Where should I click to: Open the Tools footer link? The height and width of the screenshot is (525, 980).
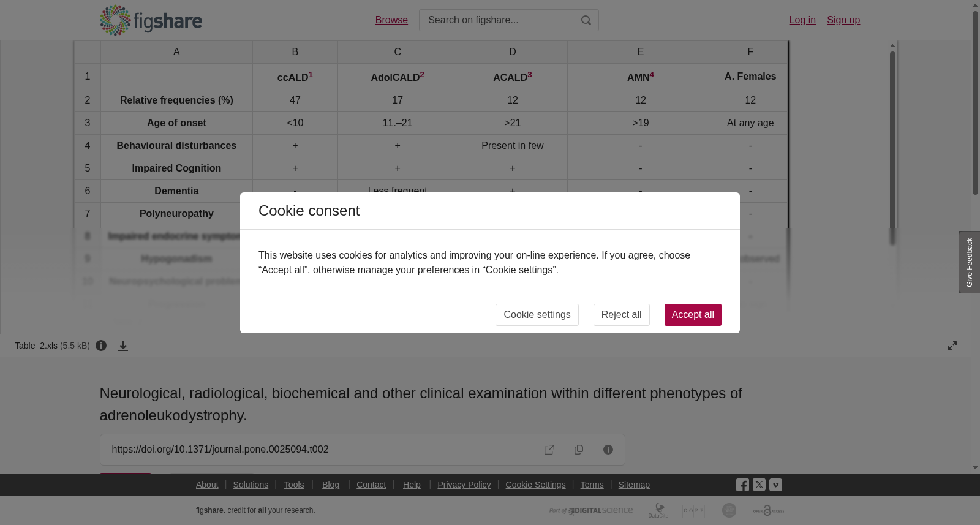click(x=294, y=485)
